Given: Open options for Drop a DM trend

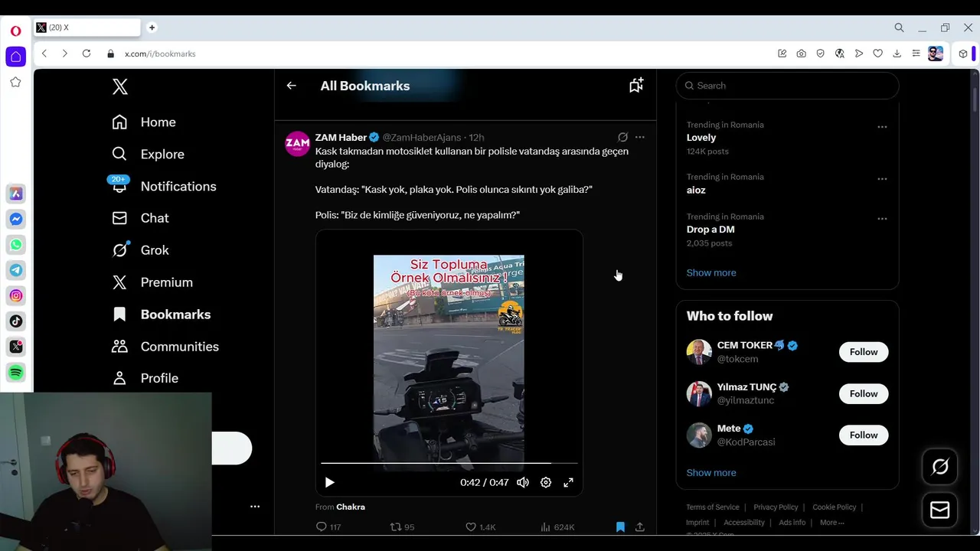Looking at the screenshot, I should [x=882, y=219].
